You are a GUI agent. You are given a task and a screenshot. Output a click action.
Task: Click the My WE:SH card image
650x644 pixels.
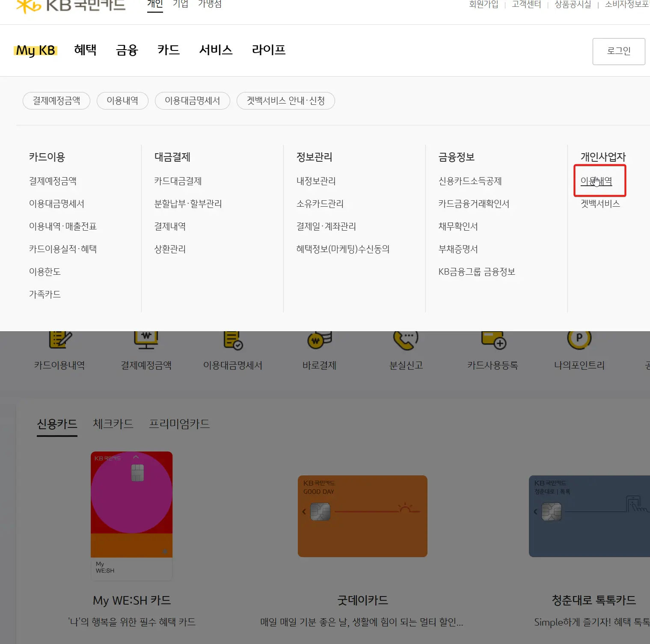[x=132, y=516]
